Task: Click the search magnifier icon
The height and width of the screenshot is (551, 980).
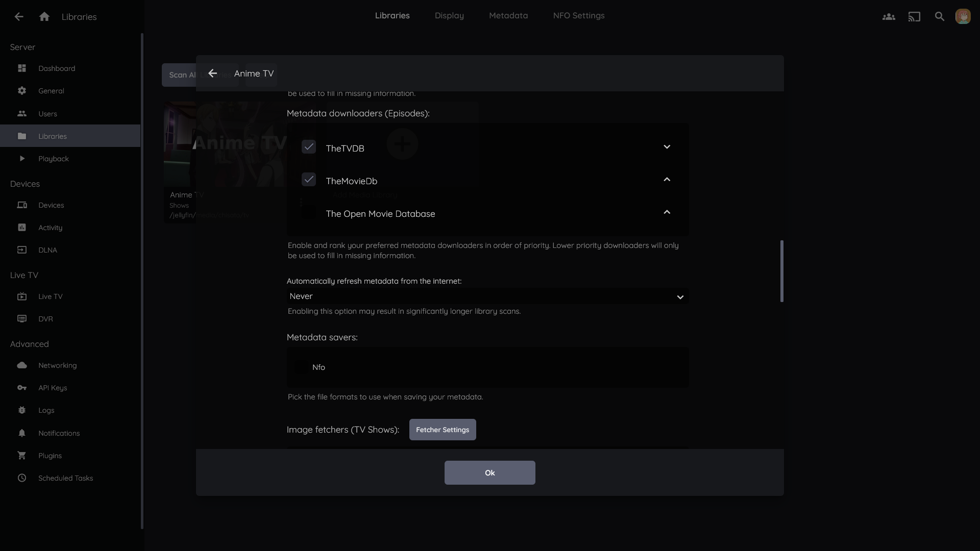Action: 940,17
